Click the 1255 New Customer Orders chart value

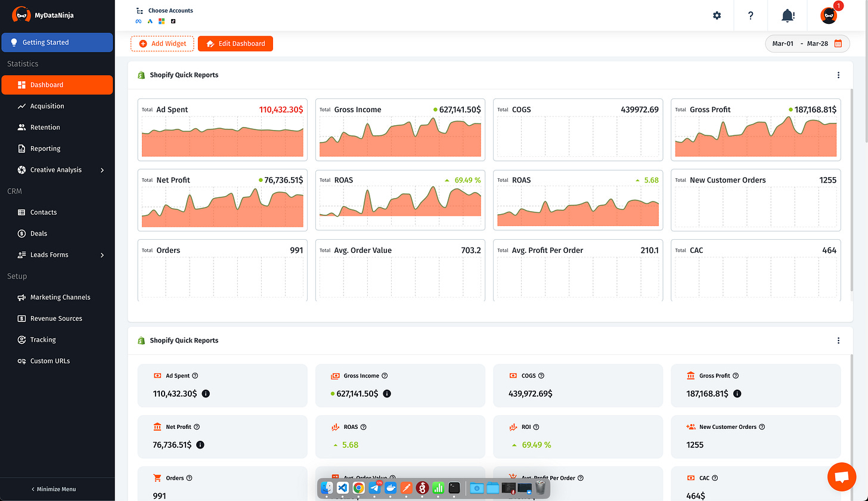tap(828, 180)
